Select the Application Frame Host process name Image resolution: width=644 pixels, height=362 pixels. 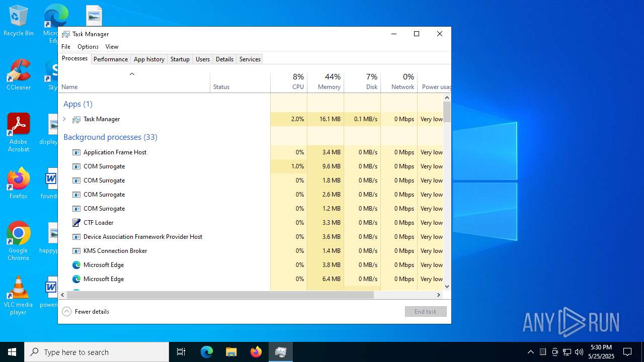115,152
